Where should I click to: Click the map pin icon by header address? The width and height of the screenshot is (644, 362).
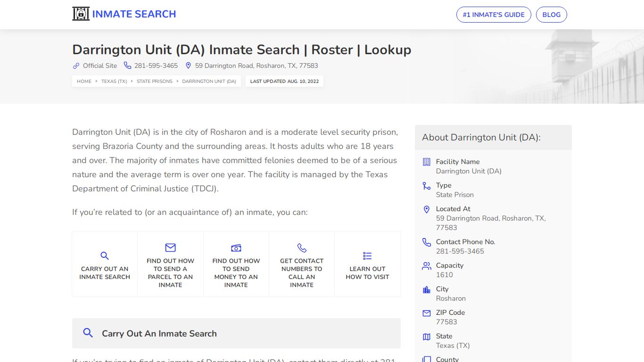(x=188, y=66)
